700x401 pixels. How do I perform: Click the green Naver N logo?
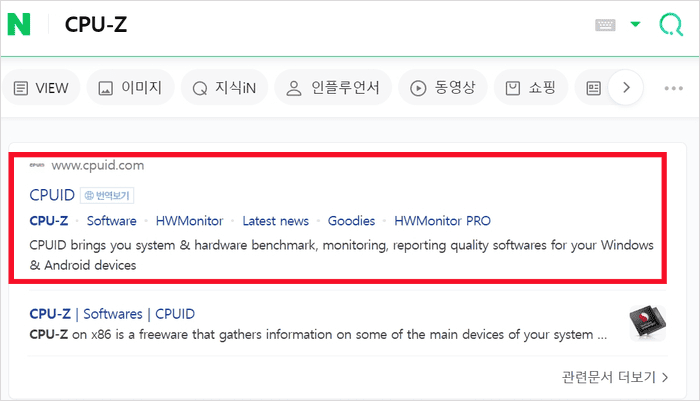coord(19,24)
